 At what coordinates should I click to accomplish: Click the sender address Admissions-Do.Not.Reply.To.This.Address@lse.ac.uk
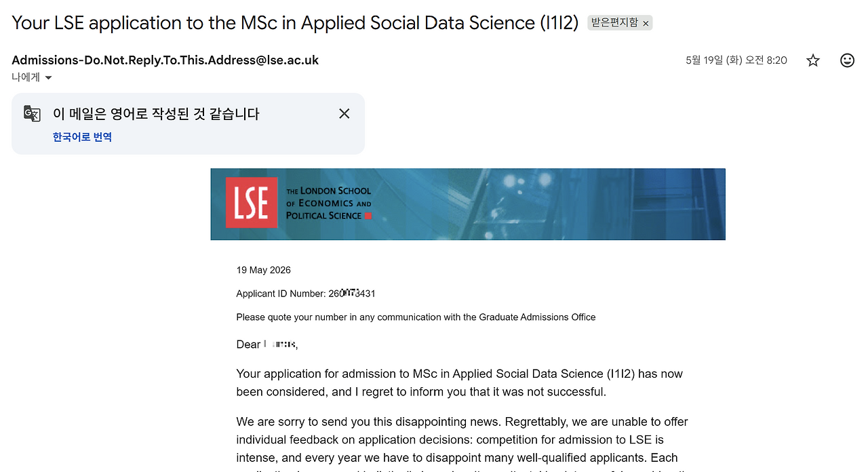pos(165,60)
